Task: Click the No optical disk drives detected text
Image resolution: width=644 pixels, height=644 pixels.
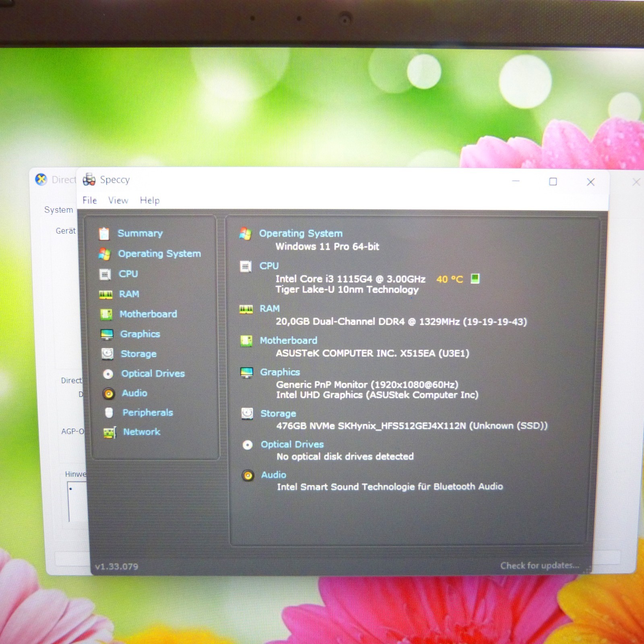Action: [345, 456]
